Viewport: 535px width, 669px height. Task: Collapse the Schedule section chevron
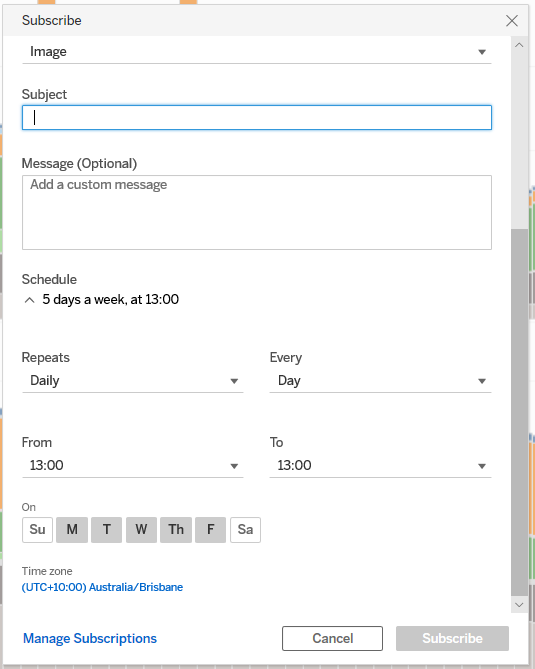29,300
